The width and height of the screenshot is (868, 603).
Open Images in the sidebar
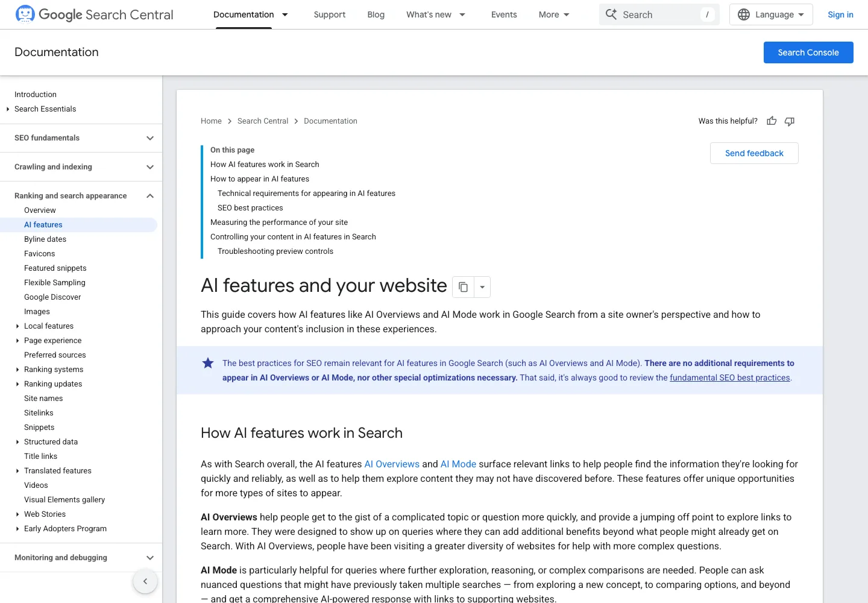coord(37,312)
